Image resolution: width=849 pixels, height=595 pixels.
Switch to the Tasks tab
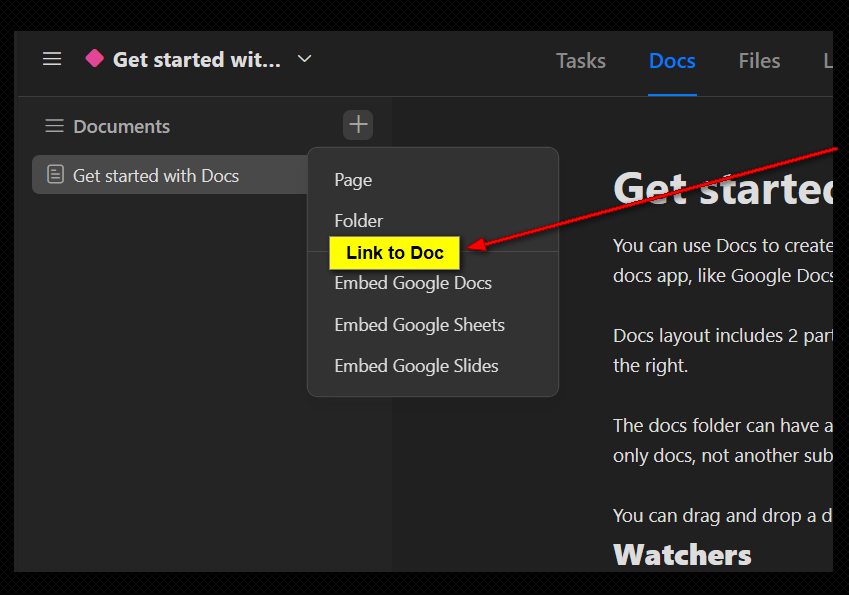tap(580, 61)
